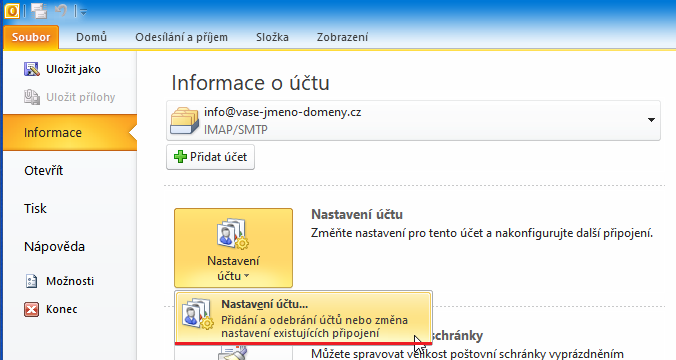Viewport: 676px width, 360px height.
Task: Click the Nastavení účtu heading text
Action: point(357,214)
